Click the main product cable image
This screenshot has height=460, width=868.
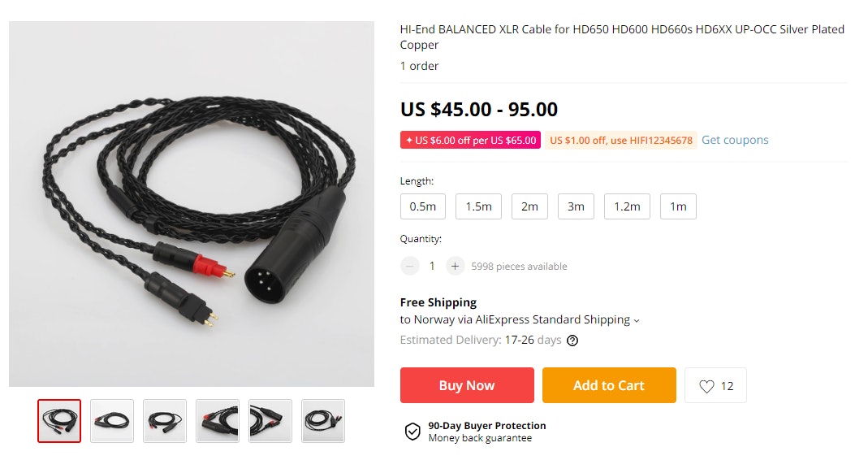192,204
